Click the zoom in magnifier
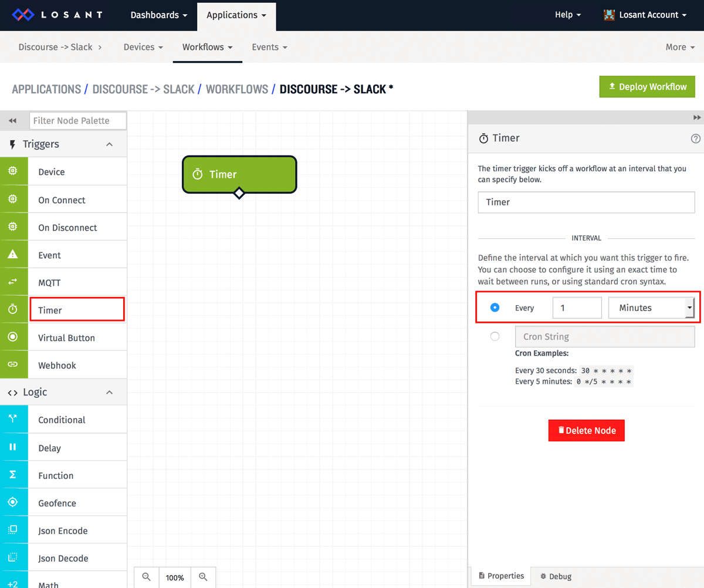 coord(203,577)
